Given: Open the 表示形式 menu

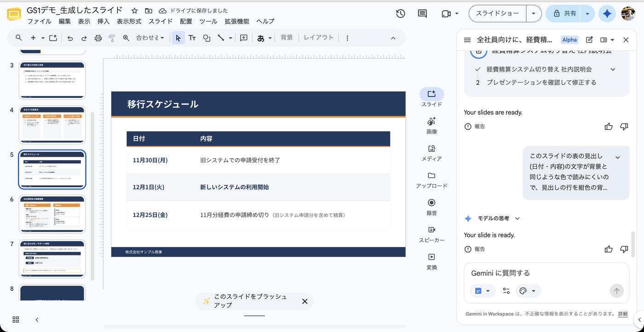Looking at the screenshot, I should [x=129, y=21].
